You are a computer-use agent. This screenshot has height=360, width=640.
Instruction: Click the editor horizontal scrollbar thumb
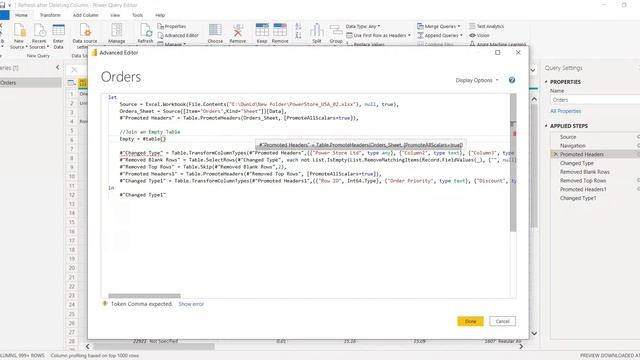click(x=144, y=296)
